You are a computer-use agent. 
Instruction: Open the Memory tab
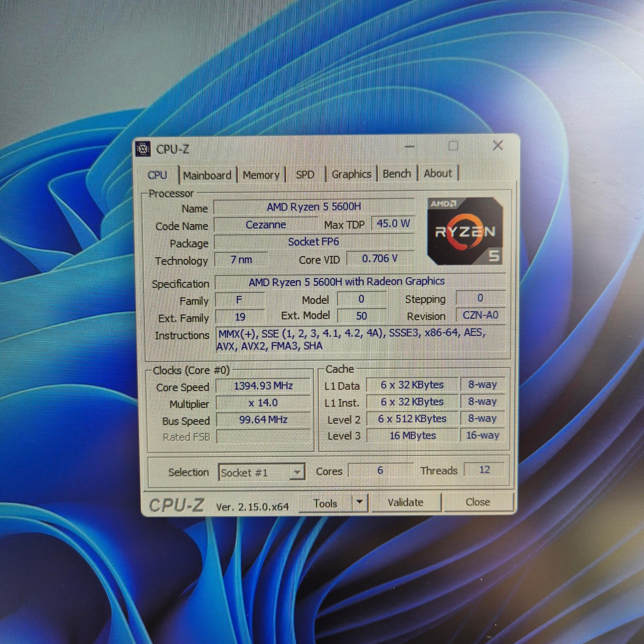point(261,175)
